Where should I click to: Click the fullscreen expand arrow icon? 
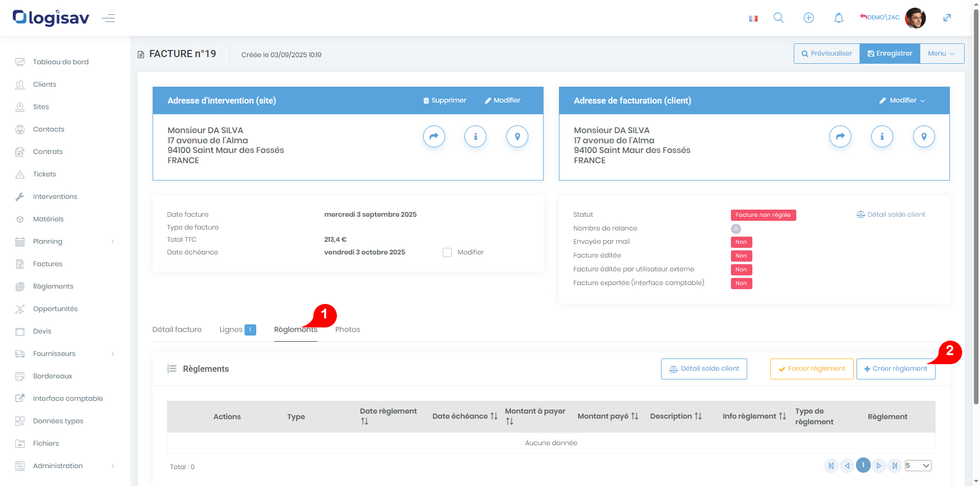point(947,18)
